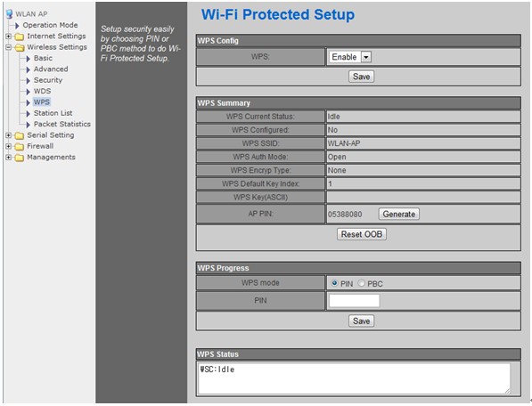Click the arrow icon beside WDS
The height and width of the screenshot is (406, 532).
coord(29,92)
